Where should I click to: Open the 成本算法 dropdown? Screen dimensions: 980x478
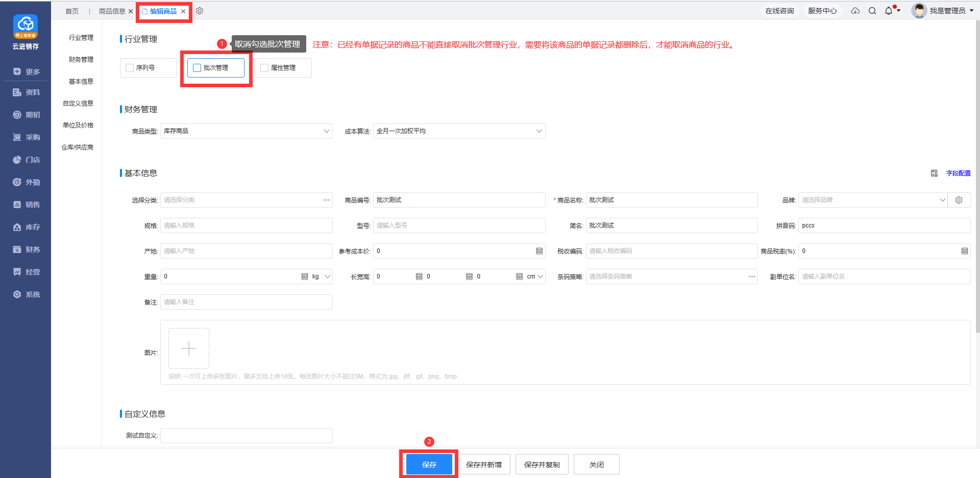pyautogui.click(x=459, y=131)
